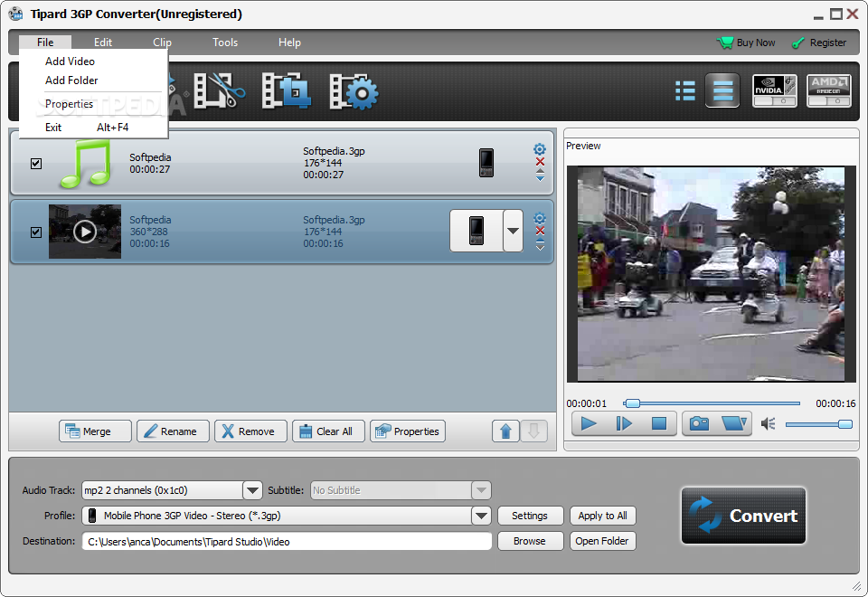Image resolution: width=868 pixels, height=597 pixels.
Task: Click the Destination path field
Action: [287, 542]
